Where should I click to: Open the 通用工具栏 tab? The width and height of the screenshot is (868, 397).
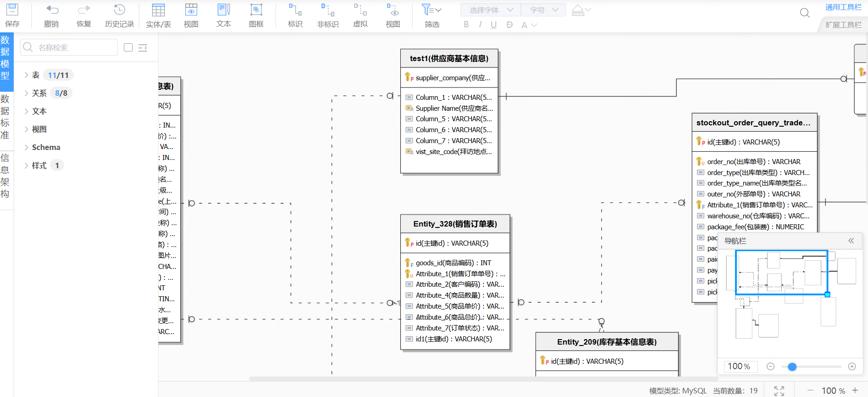(843, 7)
